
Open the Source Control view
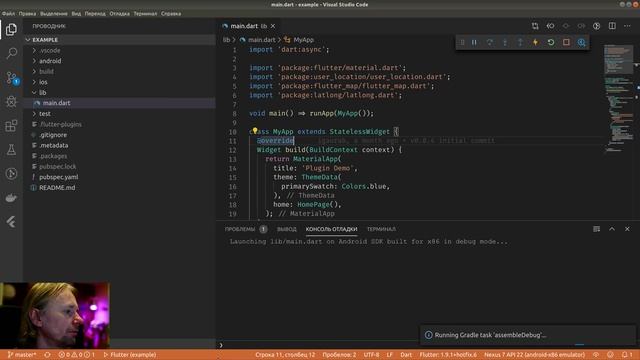point(11,77)
